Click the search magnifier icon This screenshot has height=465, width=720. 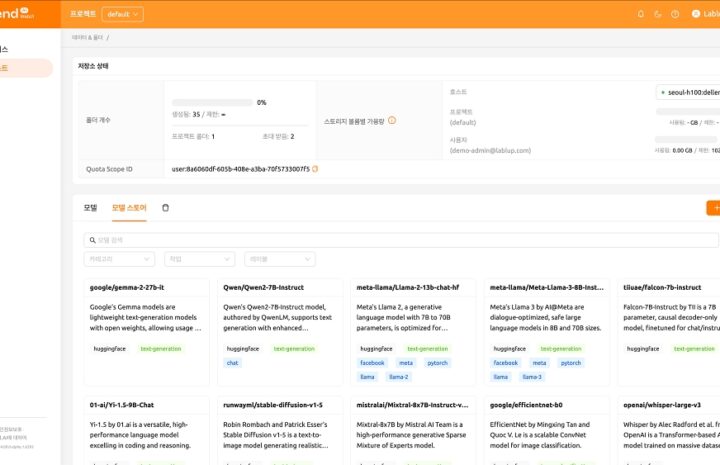tap(92, 240)
